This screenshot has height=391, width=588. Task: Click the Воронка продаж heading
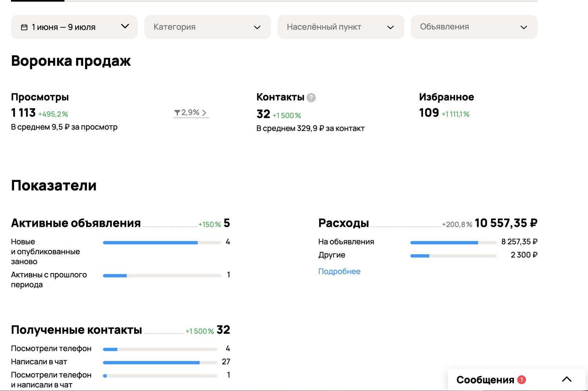click(71, 61)
